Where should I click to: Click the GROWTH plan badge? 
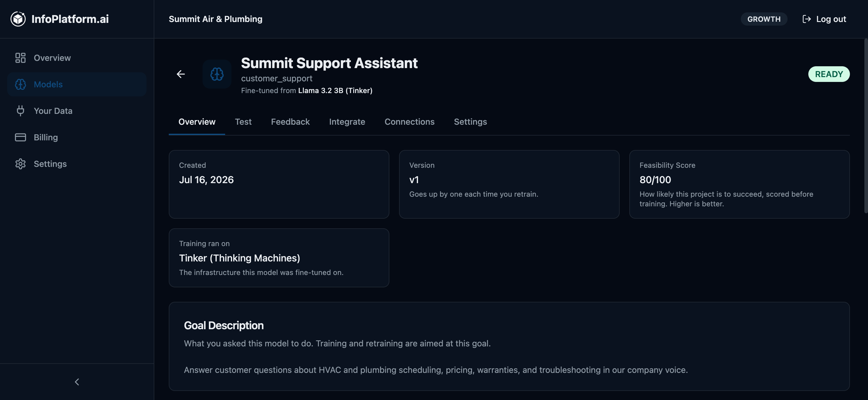click(x=764, y=19)
